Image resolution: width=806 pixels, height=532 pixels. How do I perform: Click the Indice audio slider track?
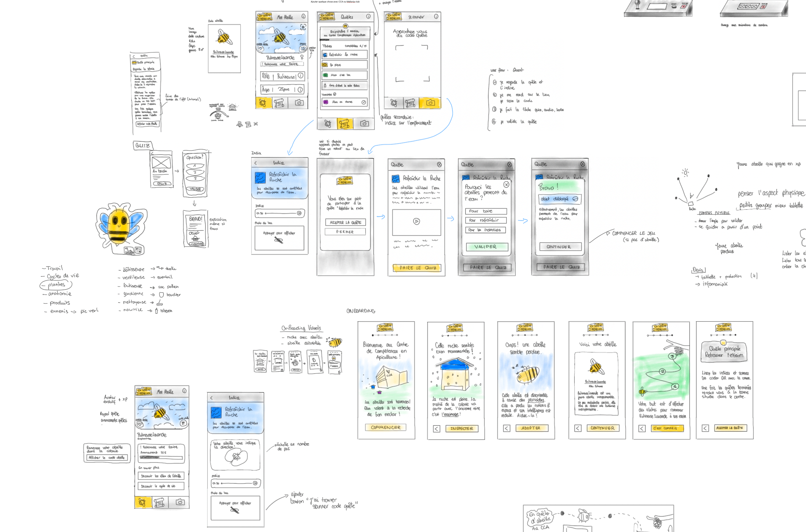click(281, 213)
